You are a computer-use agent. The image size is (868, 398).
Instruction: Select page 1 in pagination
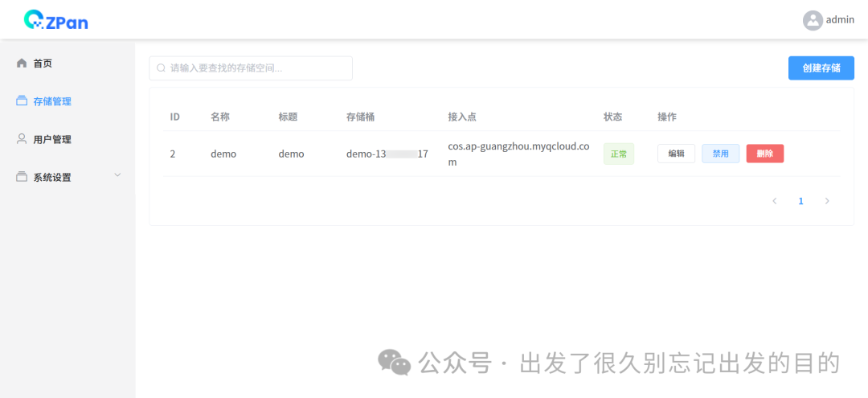point(800,201)
